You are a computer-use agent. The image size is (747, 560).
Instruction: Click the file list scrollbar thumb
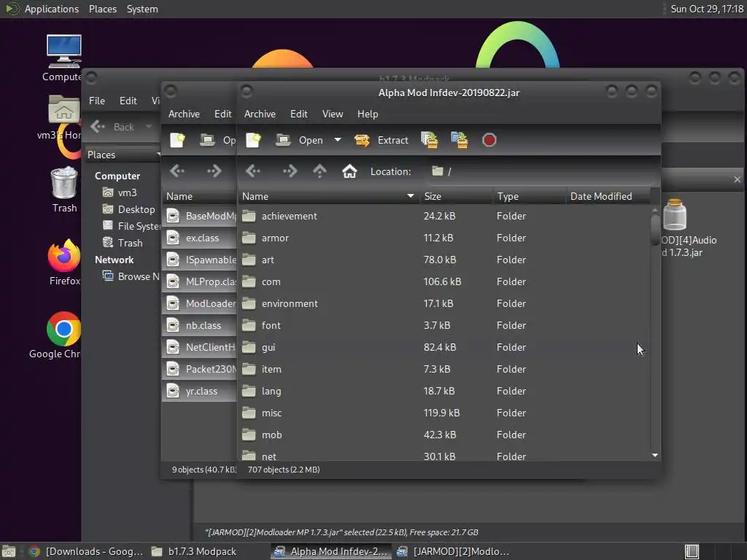(655, 230)
